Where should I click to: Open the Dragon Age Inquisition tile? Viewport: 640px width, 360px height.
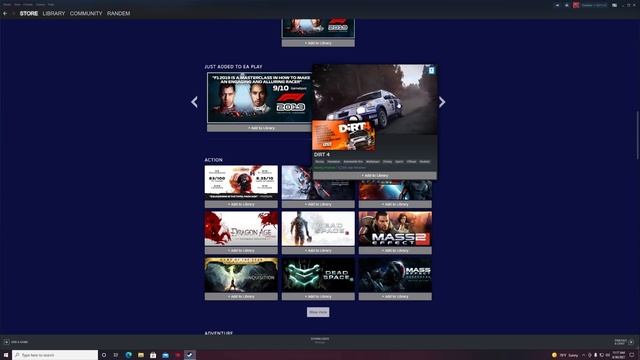click(241, 275)
